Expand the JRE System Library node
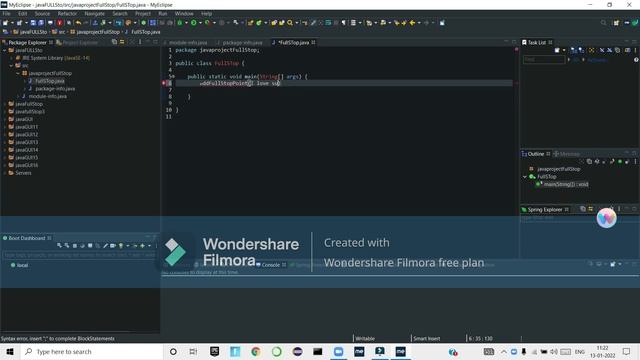 click(11, 58)
